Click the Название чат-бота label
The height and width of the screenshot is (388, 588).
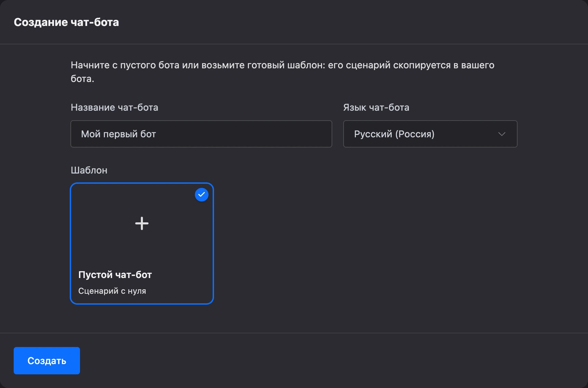click(115, 107)
